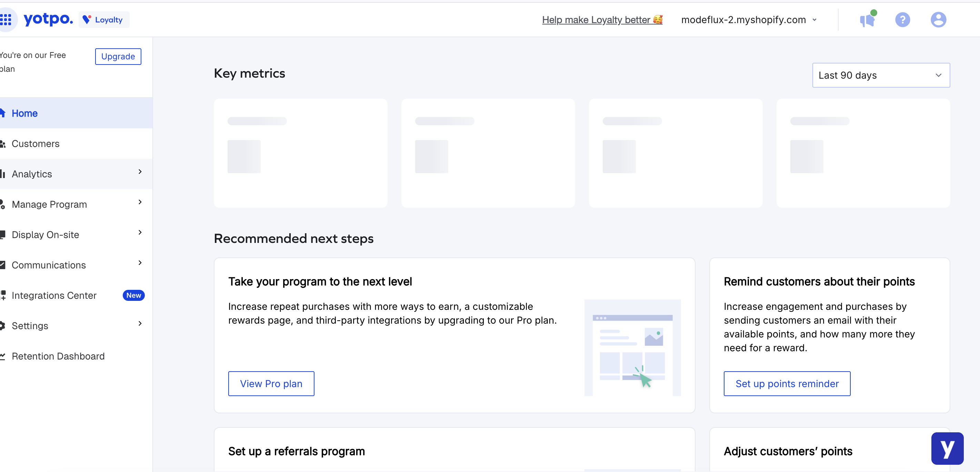Open the Last 90 days dropdown
The width and height of the screenshot is (980, 472).
(x=881, y=75)
